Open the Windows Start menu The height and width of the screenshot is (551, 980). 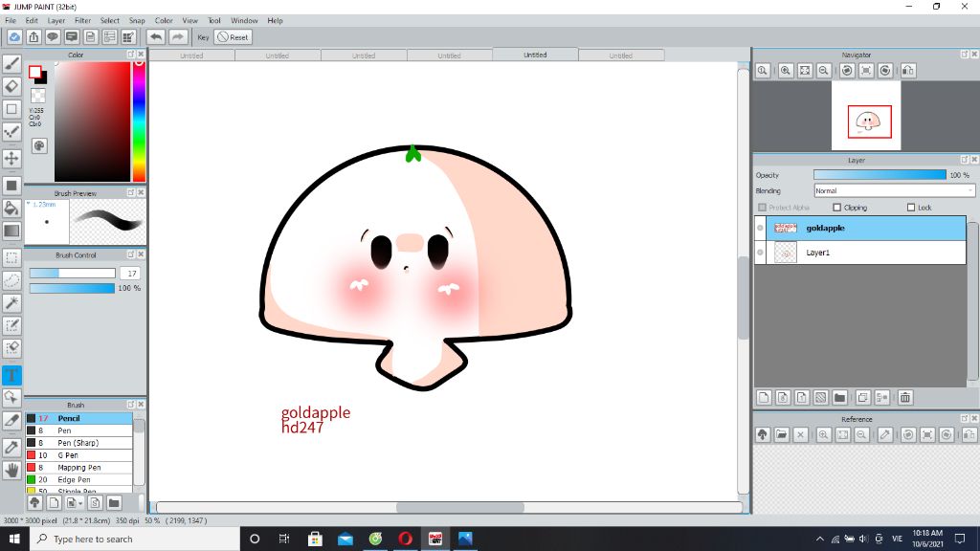pyautogui.click(x=14, y=539)
